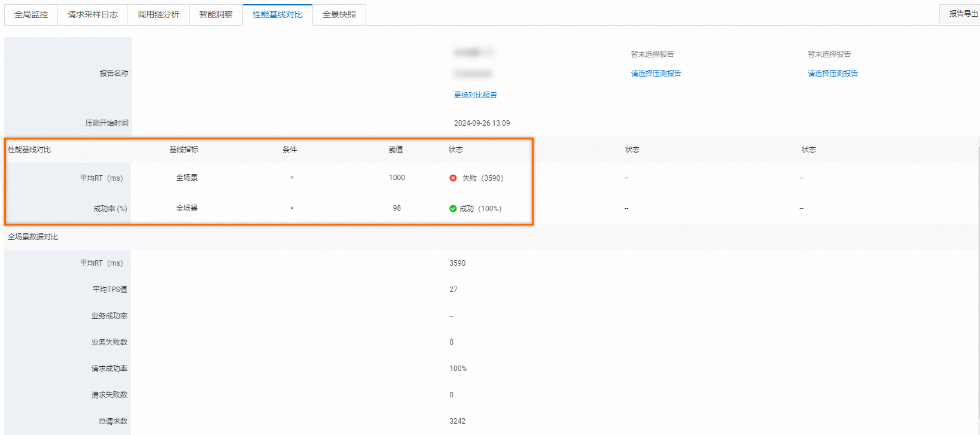Click the last 请选择压测报告 link
Screen dimensions: 980x435
pyautogui.click(x=833, y=74)
